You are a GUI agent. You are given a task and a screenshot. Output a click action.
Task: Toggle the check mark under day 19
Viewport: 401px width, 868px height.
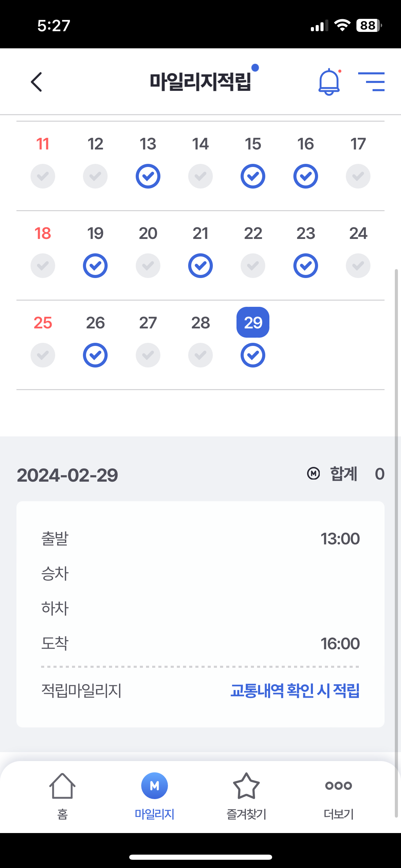pyautogui.click(x=95, y=266)
